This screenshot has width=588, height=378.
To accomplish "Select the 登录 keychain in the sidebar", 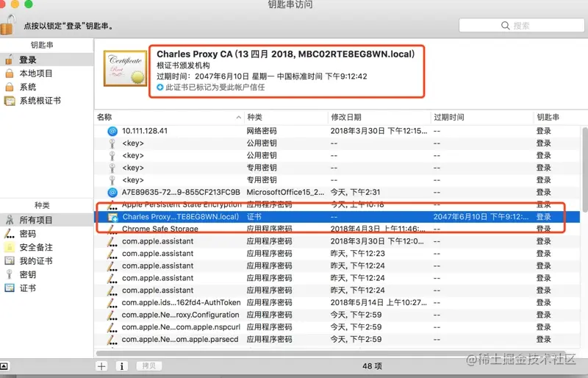I will pos(46,60).
